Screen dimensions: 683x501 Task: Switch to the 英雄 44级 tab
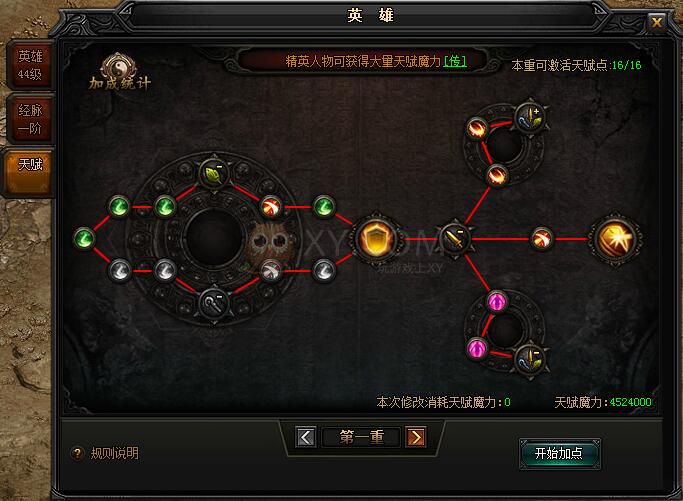click(30, 65)
